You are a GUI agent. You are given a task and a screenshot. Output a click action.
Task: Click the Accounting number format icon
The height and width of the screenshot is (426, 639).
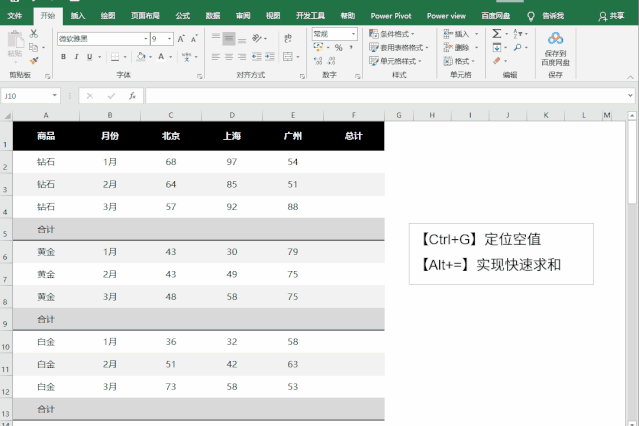pyautogui.click(x=318, y=47)
